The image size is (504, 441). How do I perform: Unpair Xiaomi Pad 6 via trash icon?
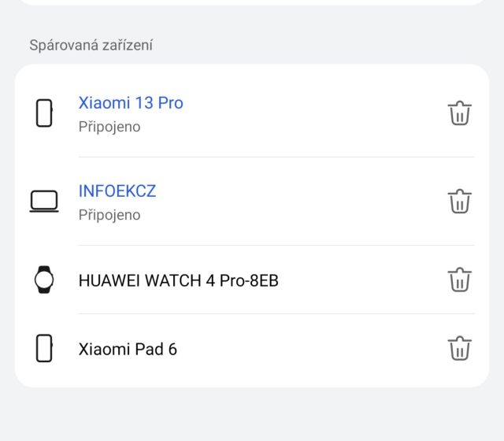pos(460,348)
